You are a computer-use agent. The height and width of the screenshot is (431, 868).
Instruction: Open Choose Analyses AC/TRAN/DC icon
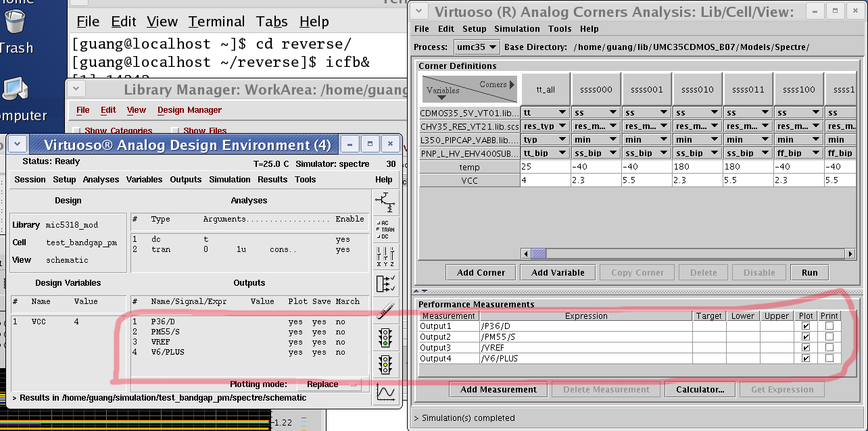click(385, 229)
